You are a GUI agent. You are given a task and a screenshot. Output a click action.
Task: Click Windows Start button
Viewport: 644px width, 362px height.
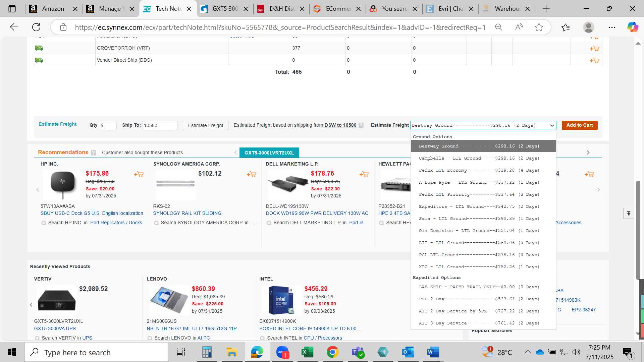click(12, 352)
